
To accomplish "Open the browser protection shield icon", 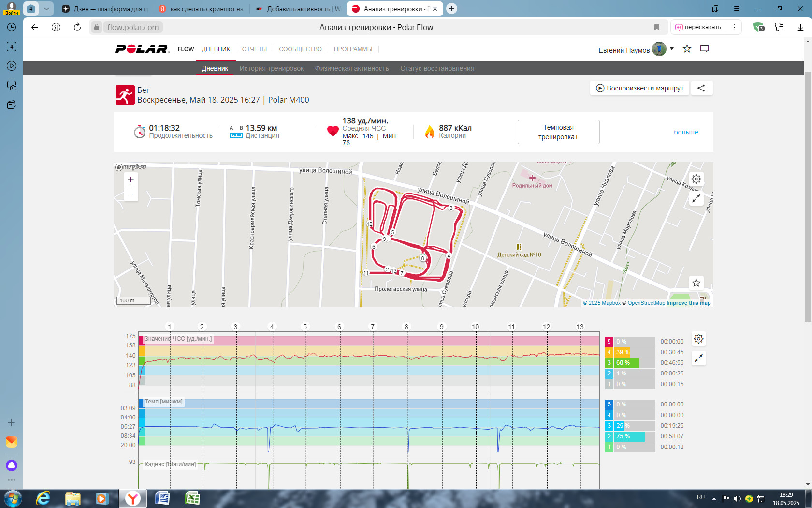I will [758, 27].
